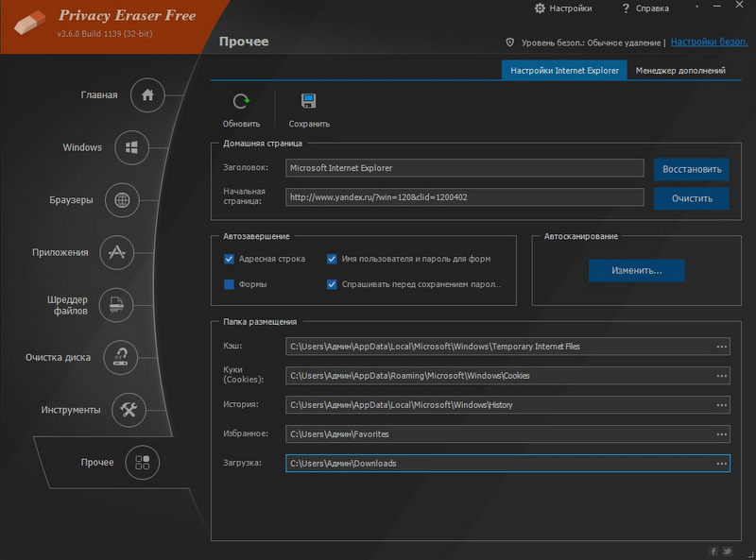Click the security level shield icon

pos(509,42)
